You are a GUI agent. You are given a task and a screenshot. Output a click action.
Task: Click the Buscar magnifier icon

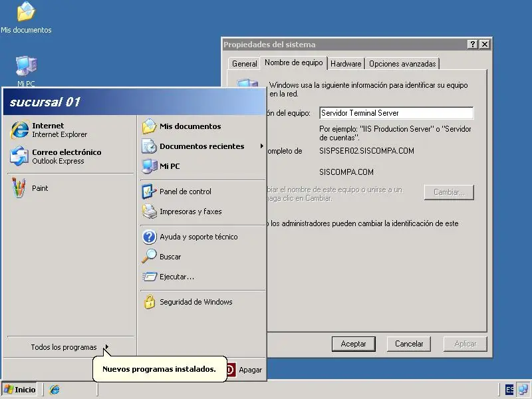pos(149,257)
